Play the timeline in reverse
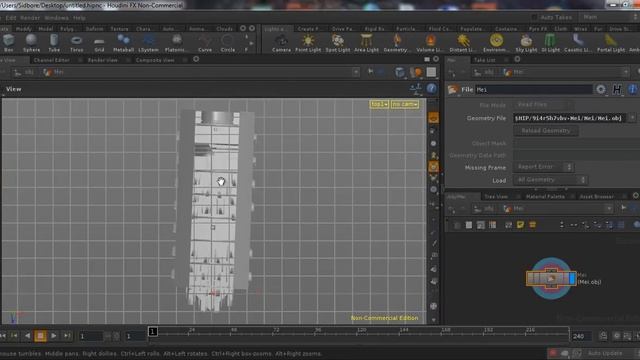 tap(27, 336)
